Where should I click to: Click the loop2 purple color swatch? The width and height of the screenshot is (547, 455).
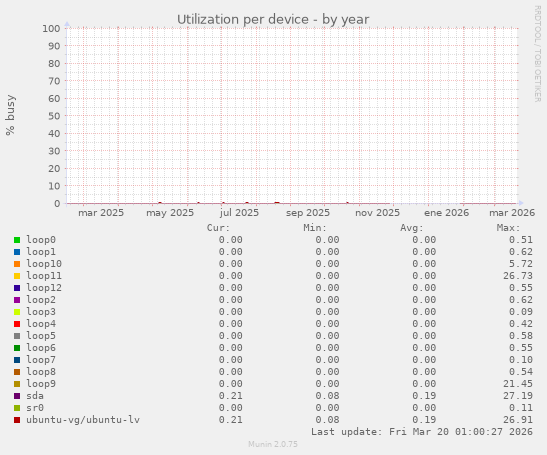pyautogui.click(x=17, y=300)
